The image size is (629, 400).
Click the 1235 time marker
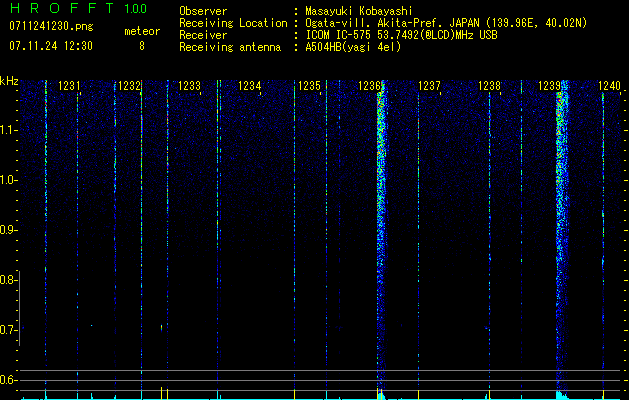coord(309,86)
